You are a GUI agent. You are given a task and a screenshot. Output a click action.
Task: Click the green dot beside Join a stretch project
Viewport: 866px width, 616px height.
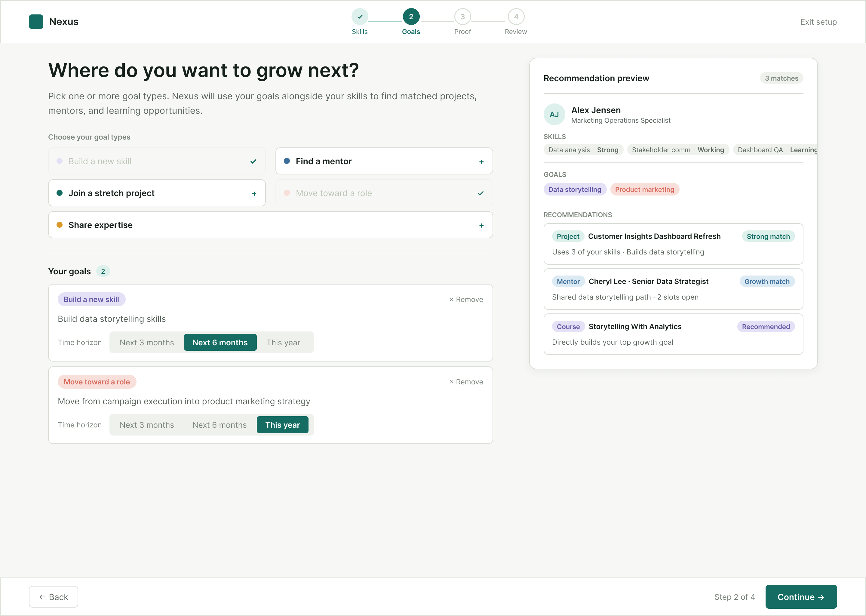(60, 193)
